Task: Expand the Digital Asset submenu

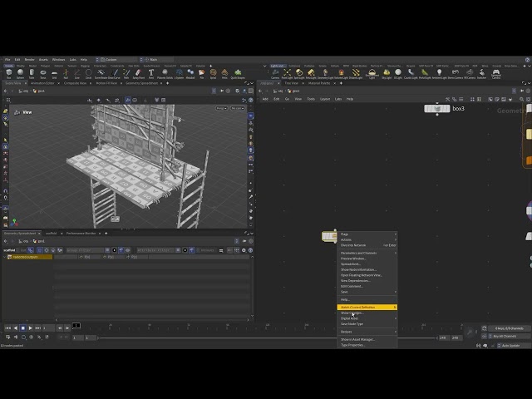Action: pyautogui.click(x=367, y=318)
